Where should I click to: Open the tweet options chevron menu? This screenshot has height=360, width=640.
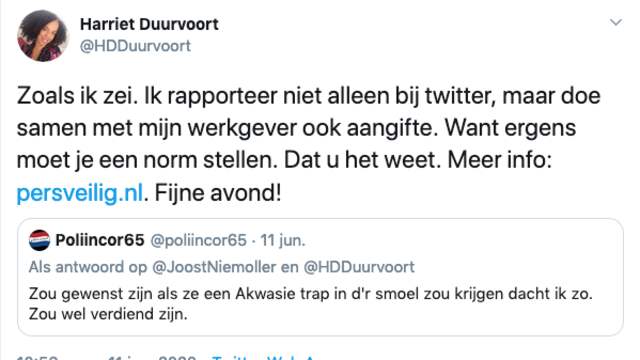pyautogui.click(x=616, y=22)
